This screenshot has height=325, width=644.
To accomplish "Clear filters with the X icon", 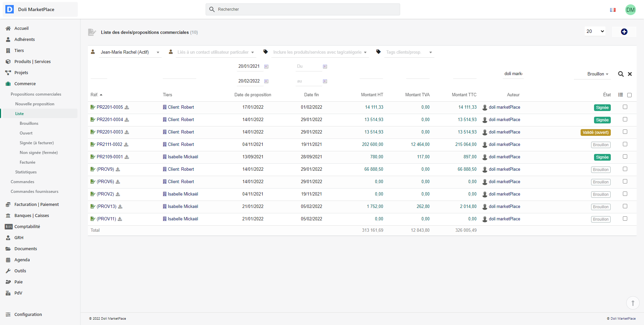I will (x=630, y=74).
